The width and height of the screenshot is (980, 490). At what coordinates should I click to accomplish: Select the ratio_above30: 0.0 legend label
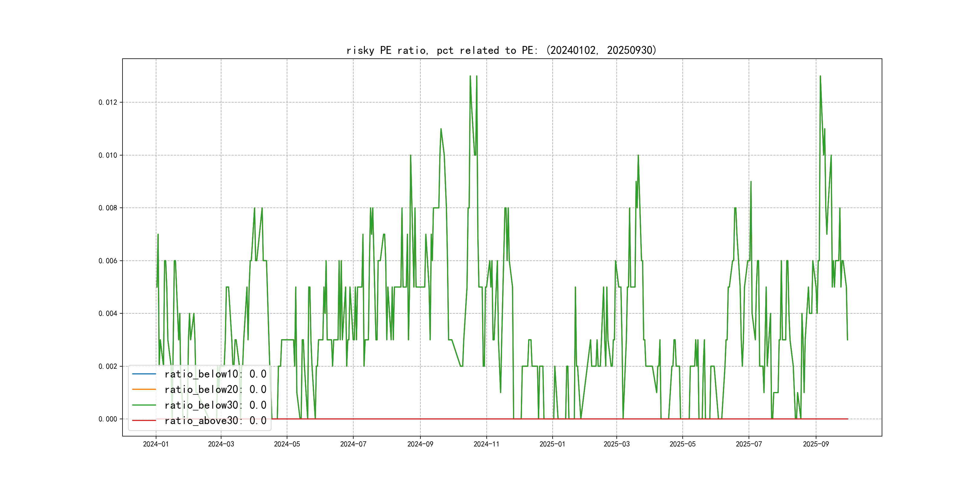point(215,420)
